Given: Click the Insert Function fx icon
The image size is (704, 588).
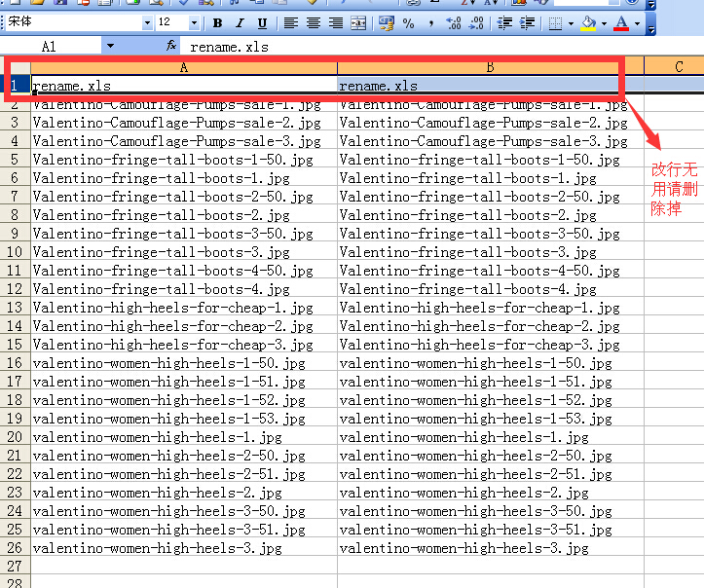Looking at the screenshot, I should pyautogui.click(x=171, y=46).
